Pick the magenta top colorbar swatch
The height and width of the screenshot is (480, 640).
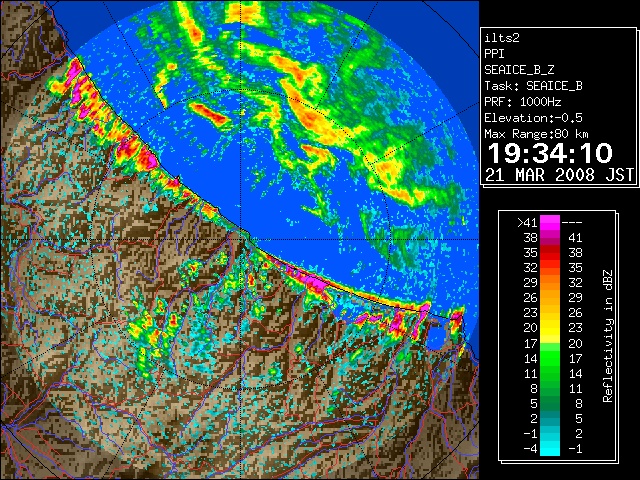coord(550,223)
